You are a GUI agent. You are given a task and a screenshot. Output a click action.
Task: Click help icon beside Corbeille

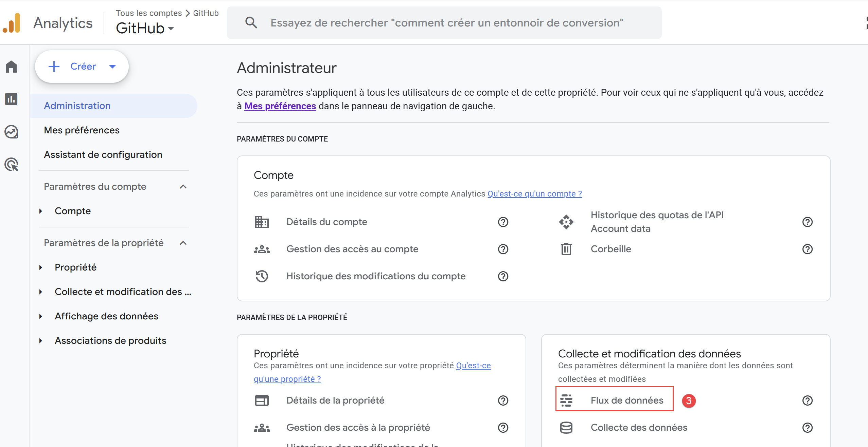click(807, 249)
